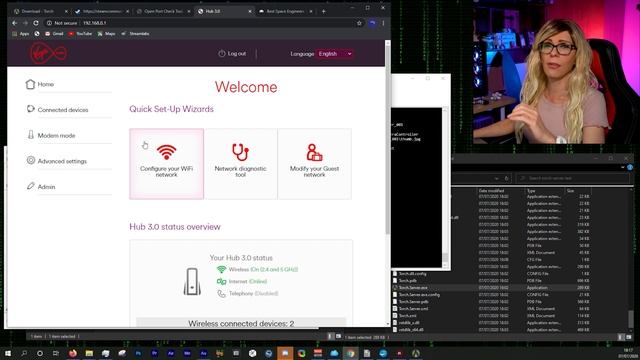Open Task View on the taskbar
The height and width of the screenshot is (360, 640).
coord(56,353)
